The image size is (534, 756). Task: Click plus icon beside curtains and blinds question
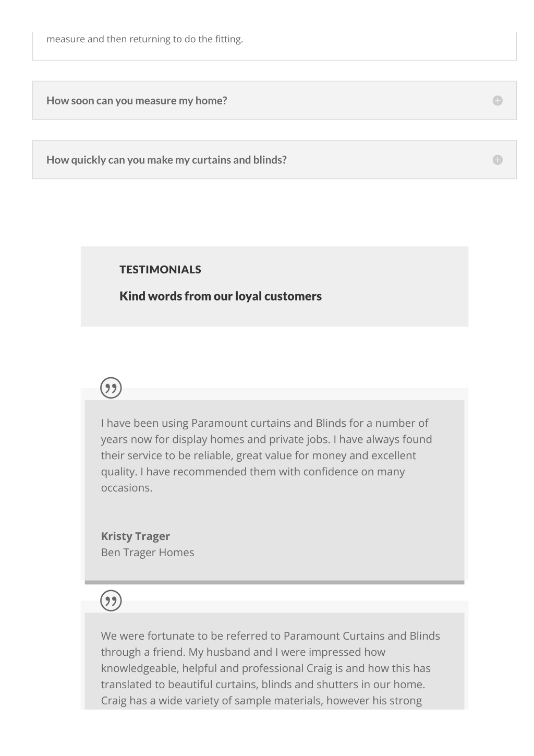(497, 160)
